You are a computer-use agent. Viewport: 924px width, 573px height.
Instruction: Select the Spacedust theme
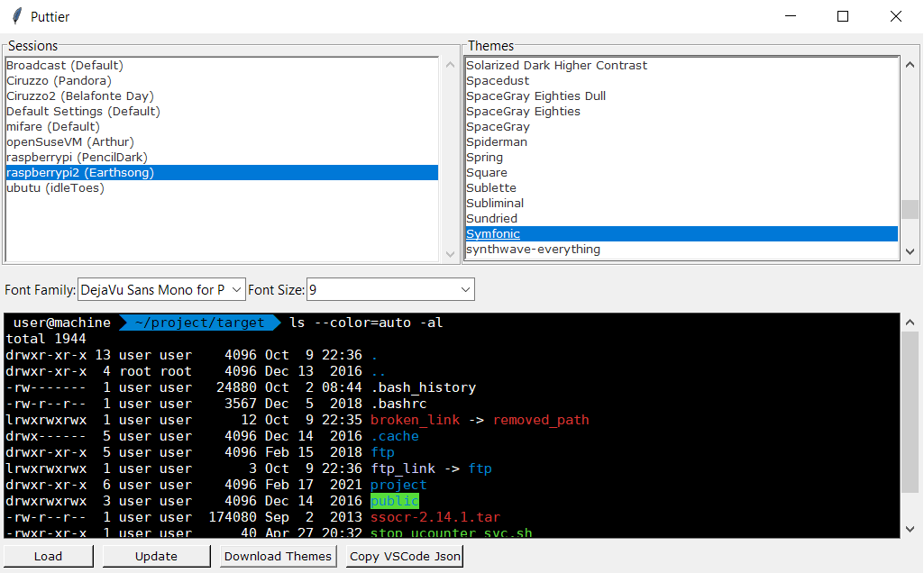pos(682,81)
